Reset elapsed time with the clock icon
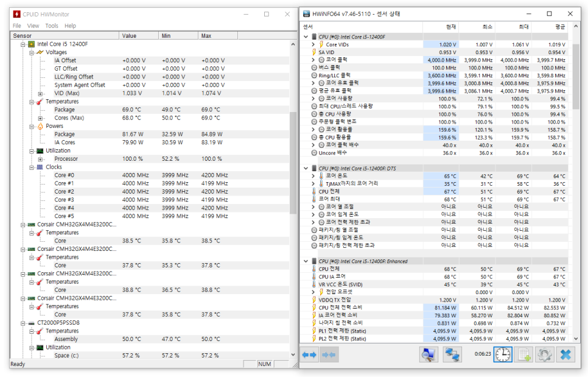The height and width of the screenshot is (377, 588). pyautogui.click(x=503, y=354)
